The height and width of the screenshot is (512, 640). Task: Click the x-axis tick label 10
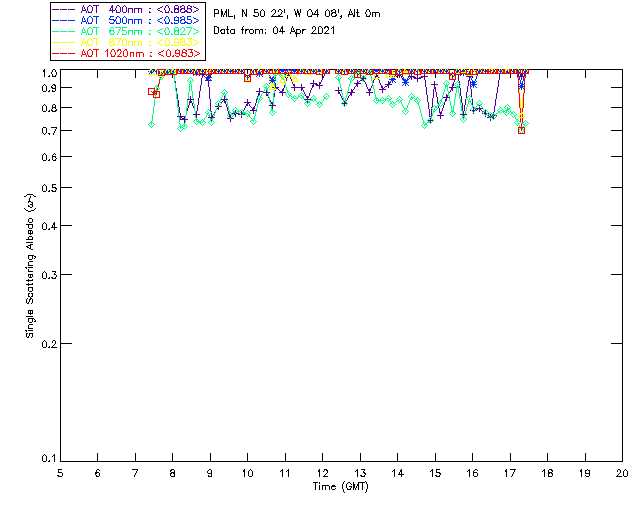point(247,473)
